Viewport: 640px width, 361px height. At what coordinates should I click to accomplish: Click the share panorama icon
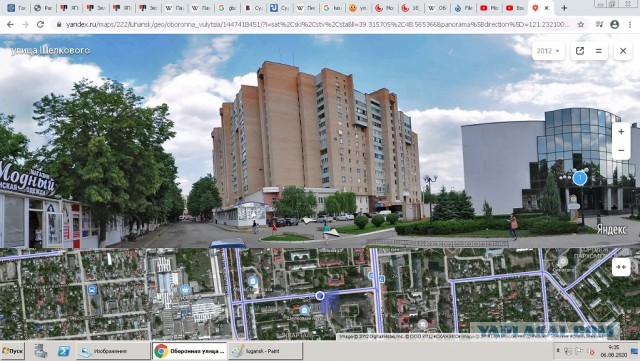pos(580,51)
